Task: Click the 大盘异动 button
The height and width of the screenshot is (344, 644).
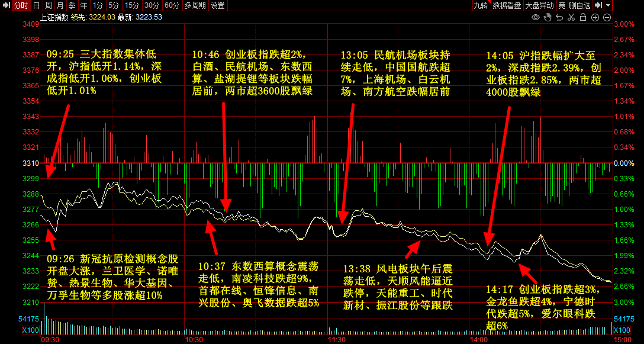Action: pos(539,5)
